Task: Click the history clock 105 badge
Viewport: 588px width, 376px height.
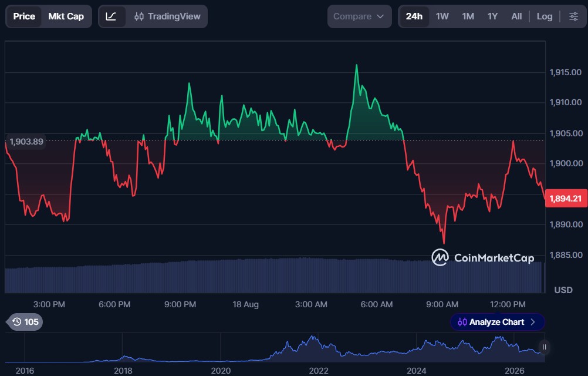Action: click(x=25, y=322)
